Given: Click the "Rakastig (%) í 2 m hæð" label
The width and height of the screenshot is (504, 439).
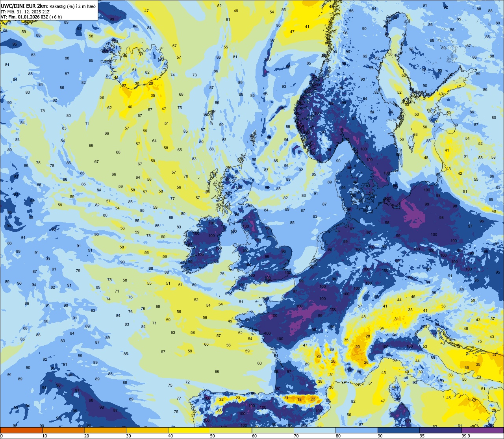Looking at the screenshot, I should (x=72, y=6).
